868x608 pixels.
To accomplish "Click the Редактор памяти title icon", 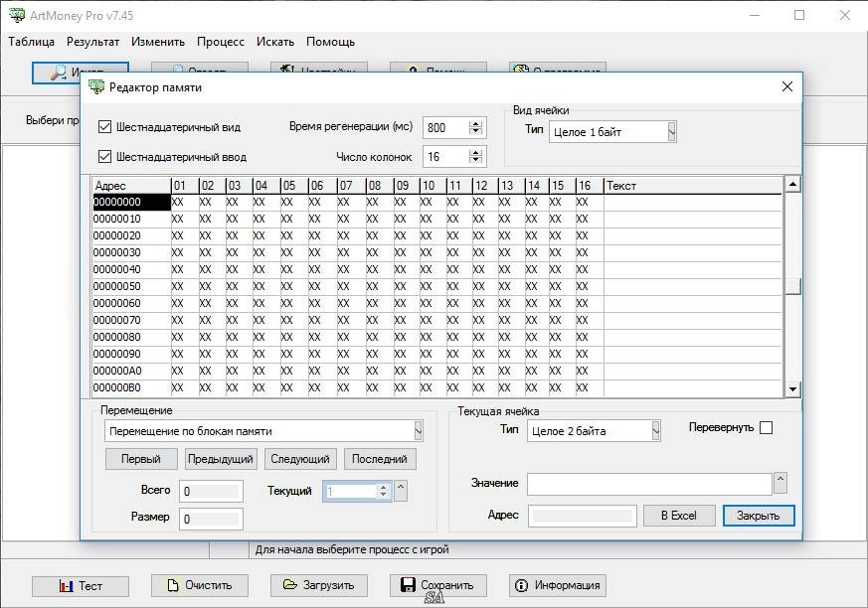I will (x=96, y=86).
